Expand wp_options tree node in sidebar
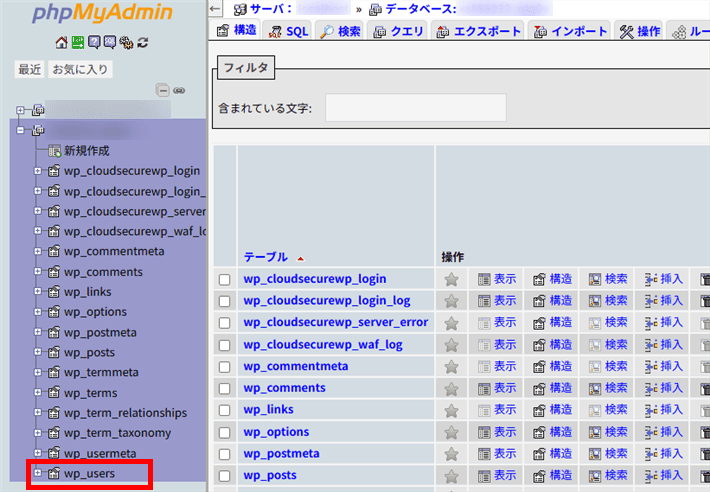Viewport: 710px width, 492px height. (38, 311)
